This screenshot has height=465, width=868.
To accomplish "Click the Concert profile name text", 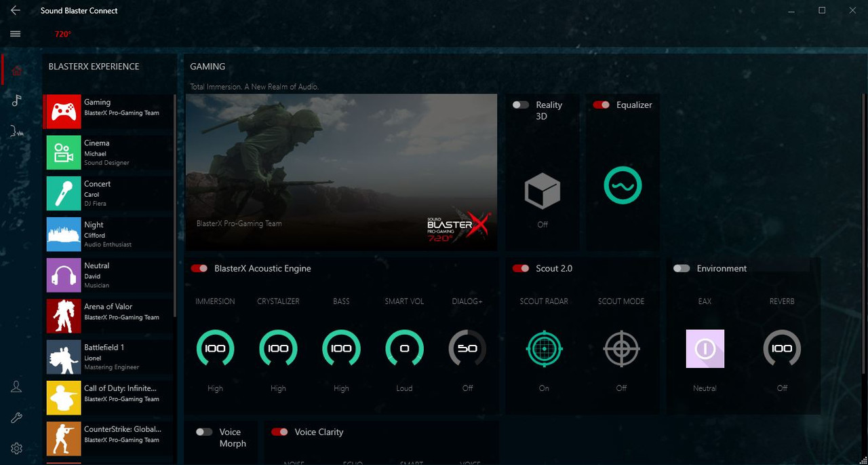I will 97,184.
